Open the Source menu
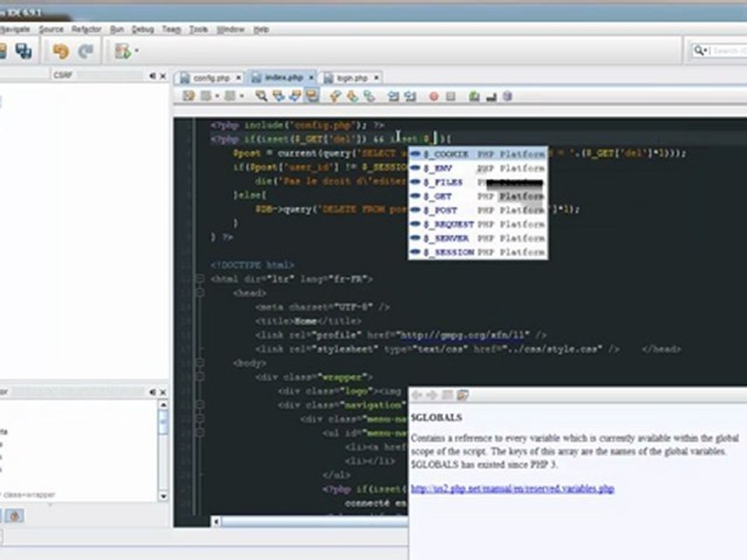747x560 pixels. tap(51, 30)
